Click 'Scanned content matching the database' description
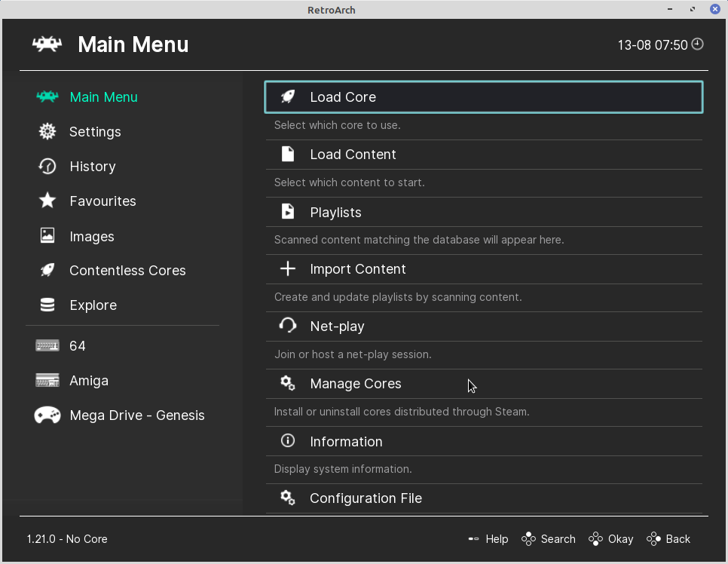Image resolution: width=728 pixels, height=564 pixels. click(419, 241)
